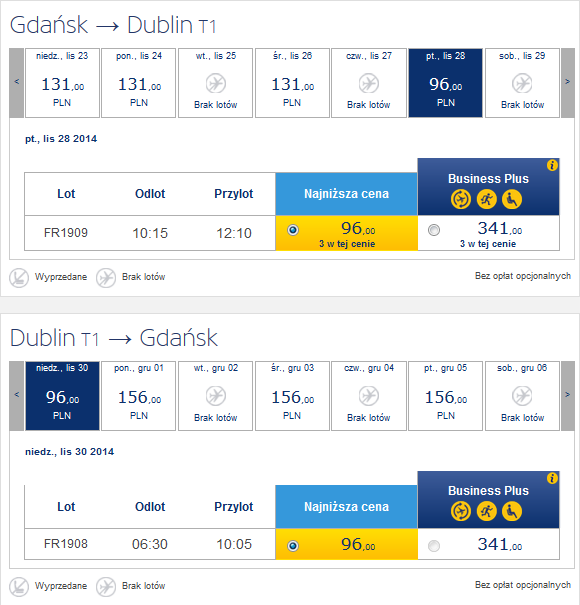Select the 341,00 Business Plus radio for FR1908
Image resolution: width=580 pixels, height=605 pixels.
click(434, 546)
